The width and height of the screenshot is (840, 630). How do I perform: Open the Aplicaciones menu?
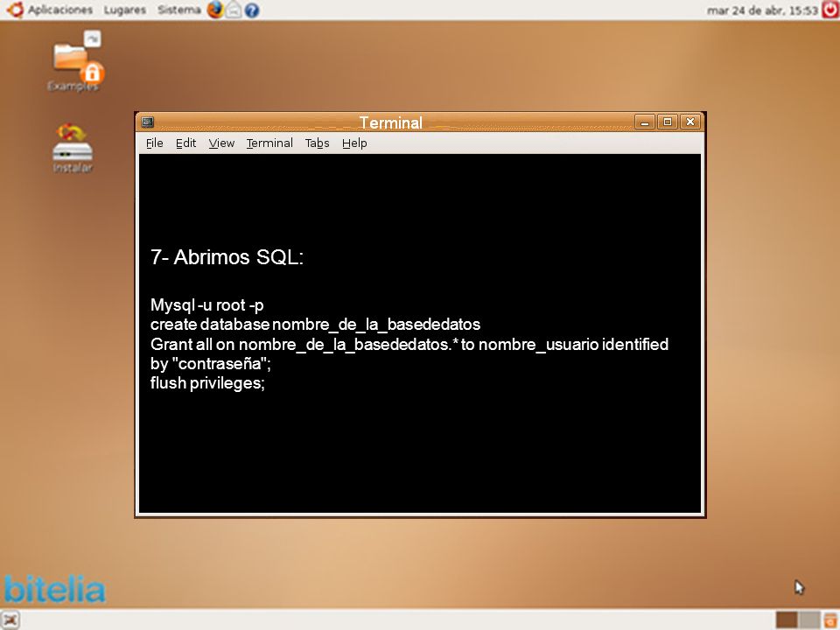click(60, 10)
